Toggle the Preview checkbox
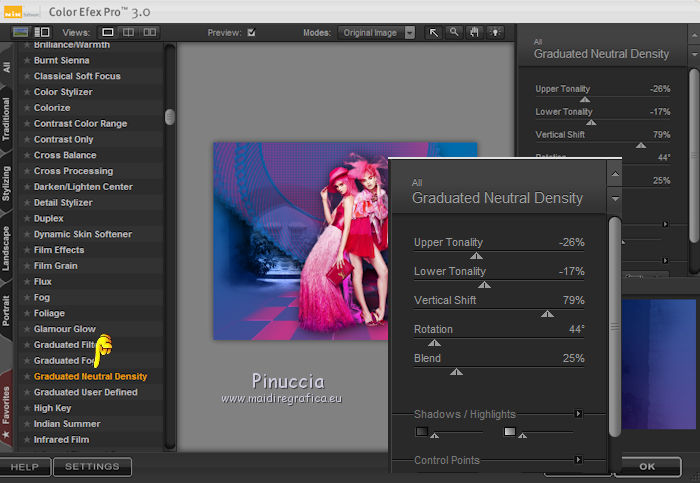This screenshot has width=700, height=483. click(x=251, y=32)
